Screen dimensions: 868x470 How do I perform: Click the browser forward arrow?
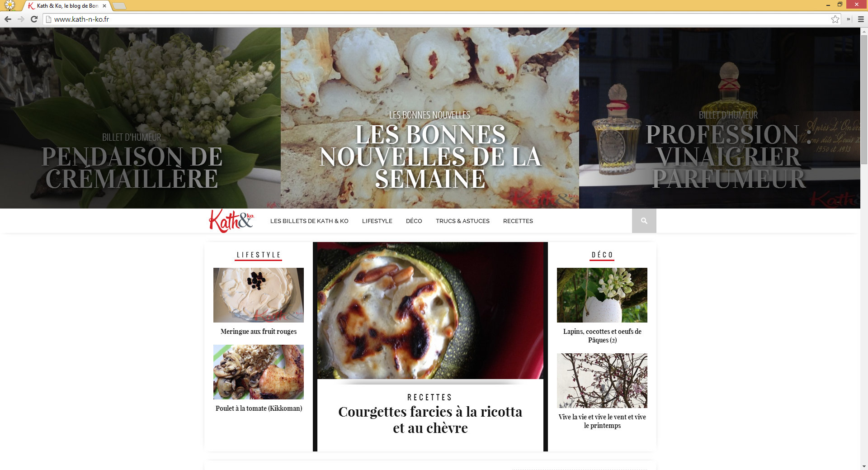(21, 19)
